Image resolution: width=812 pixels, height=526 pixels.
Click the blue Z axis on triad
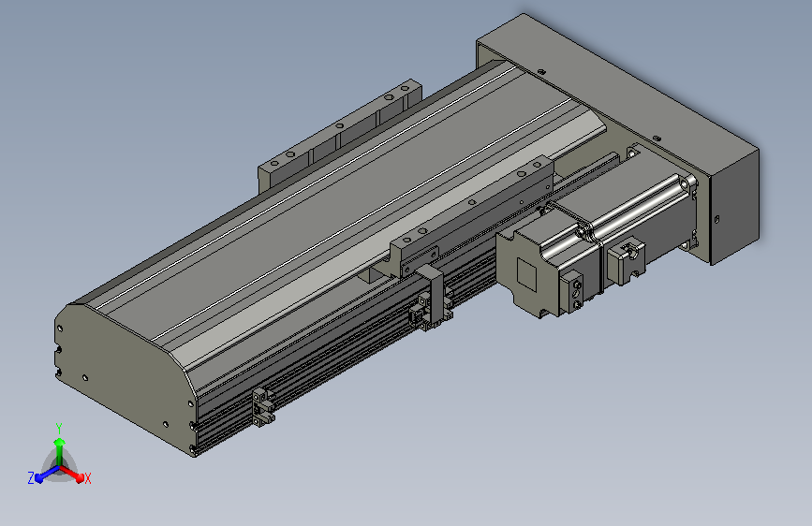point(47,474)
